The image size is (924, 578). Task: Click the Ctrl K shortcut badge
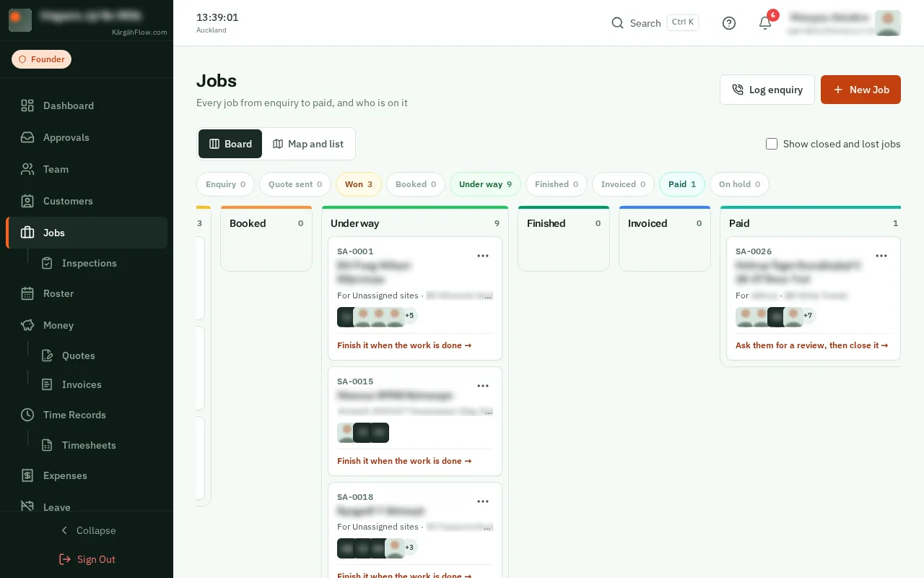(683, 22)
